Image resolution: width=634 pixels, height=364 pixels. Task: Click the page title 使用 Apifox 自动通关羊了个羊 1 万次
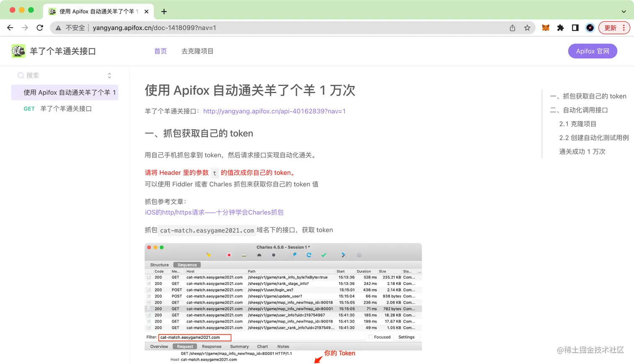(250, 90)
